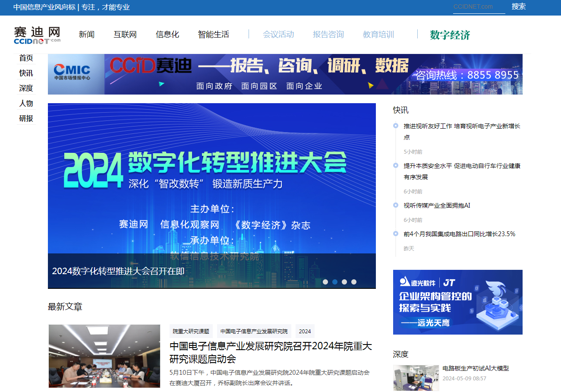The width and height of the screenshot is (561, 392).
Task: Click the 最新文章 heading
Action: pos(65,307)
